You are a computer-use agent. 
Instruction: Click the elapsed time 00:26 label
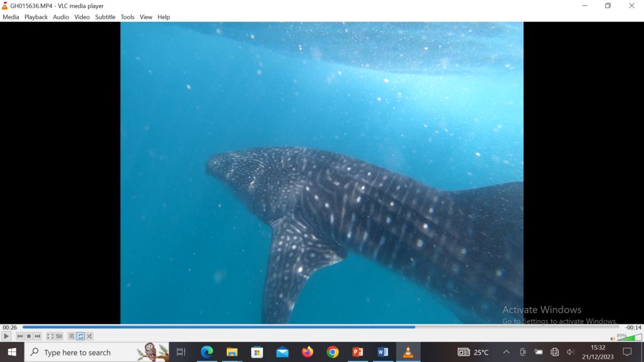point(9,327)
